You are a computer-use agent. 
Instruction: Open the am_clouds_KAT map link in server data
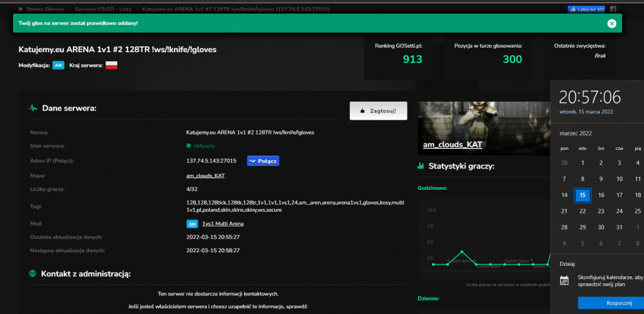point(205,176)
